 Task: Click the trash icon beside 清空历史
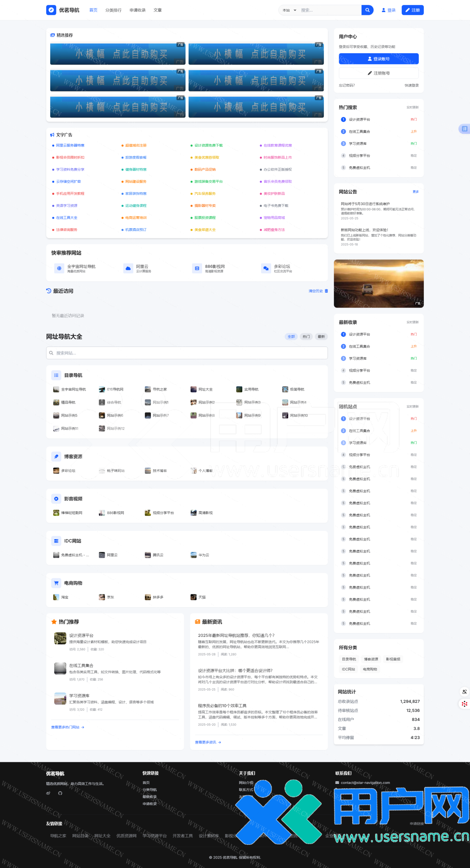[326, 291]
